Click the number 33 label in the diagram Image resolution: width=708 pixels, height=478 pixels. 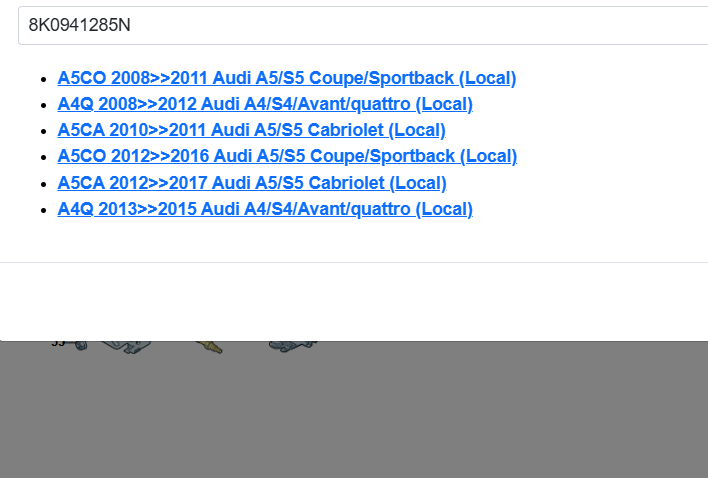57,344
